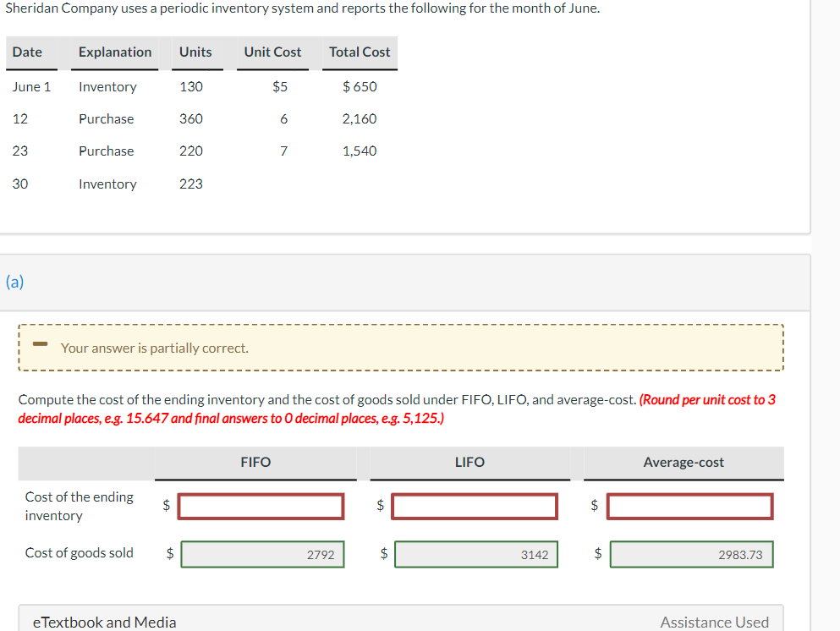Click the partially correct minus icon
This screenshot has height=631, width=840.
tap(40, 344)
